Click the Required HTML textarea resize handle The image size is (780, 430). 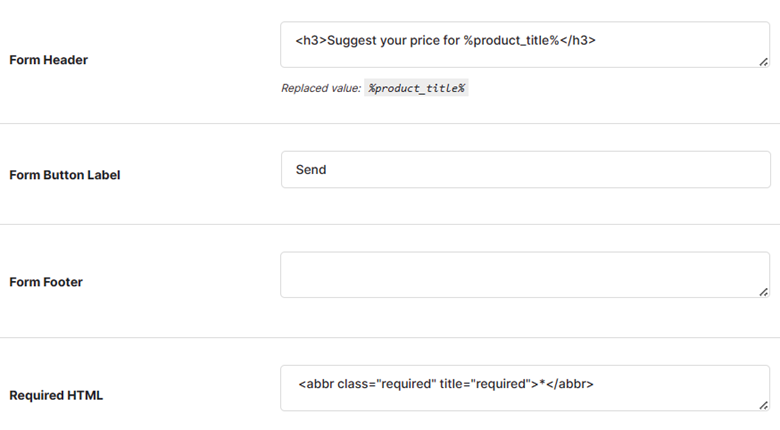[764, 405]
